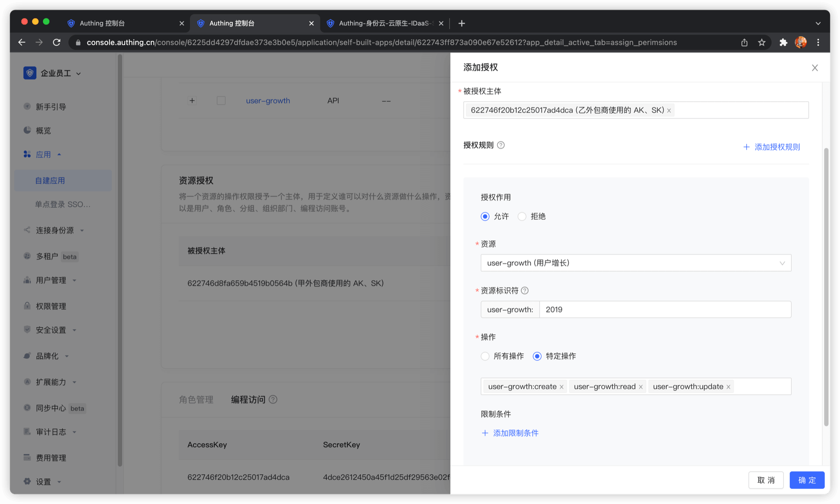
Task: Remove the user-growth:update tag
Action: click(x=728, y=387)
